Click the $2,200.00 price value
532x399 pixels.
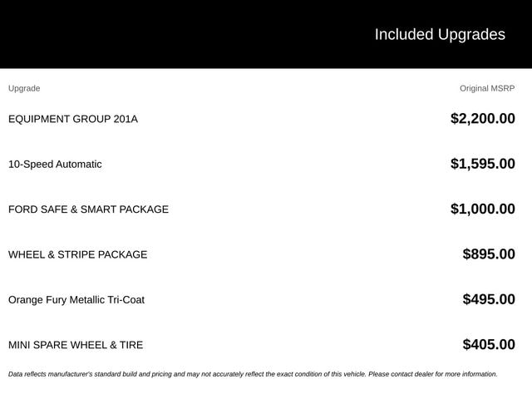[482, 119]
